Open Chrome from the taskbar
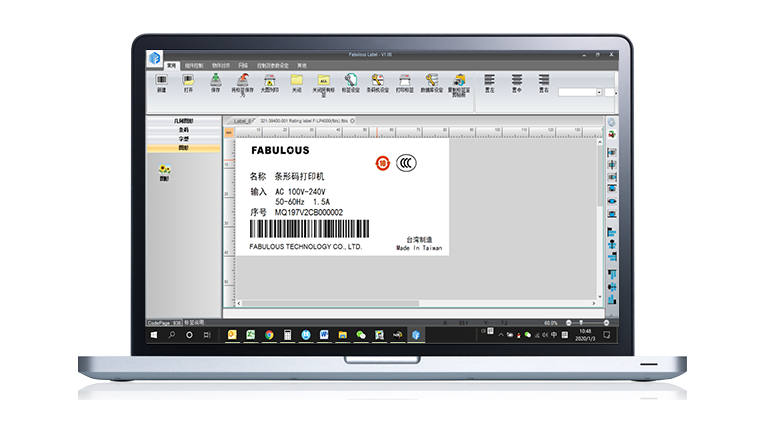Image resolution: width=765 pixels, height=430 pixels. pyautogui.click(x=269, y=335)
